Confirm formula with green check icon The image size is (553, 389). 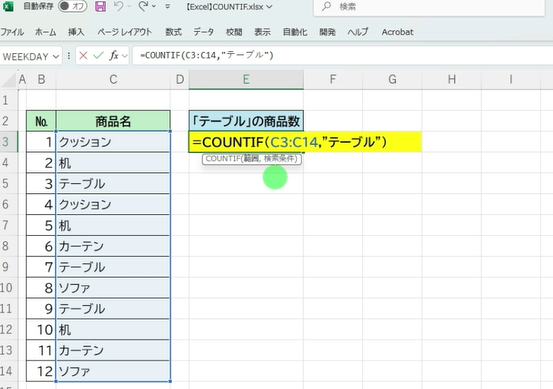pos(98,55)
